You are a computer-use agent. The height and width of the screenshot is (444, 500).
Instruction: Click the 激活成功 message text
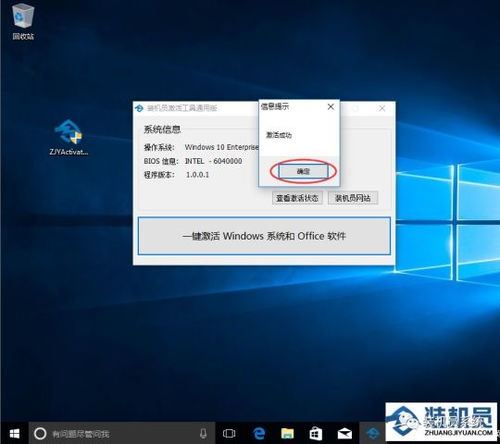279,135
